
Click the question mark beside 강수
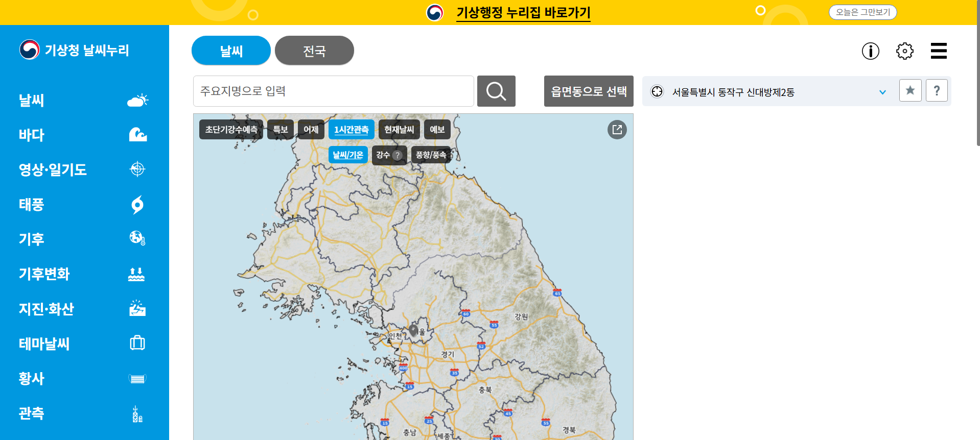coord(398,155)
